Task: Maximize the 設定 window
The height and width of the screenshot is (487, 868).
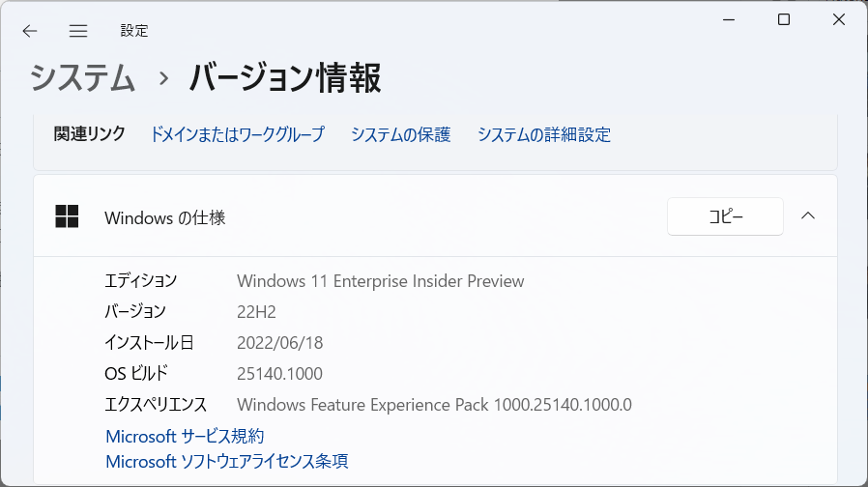Action: (x=784, y=20)
